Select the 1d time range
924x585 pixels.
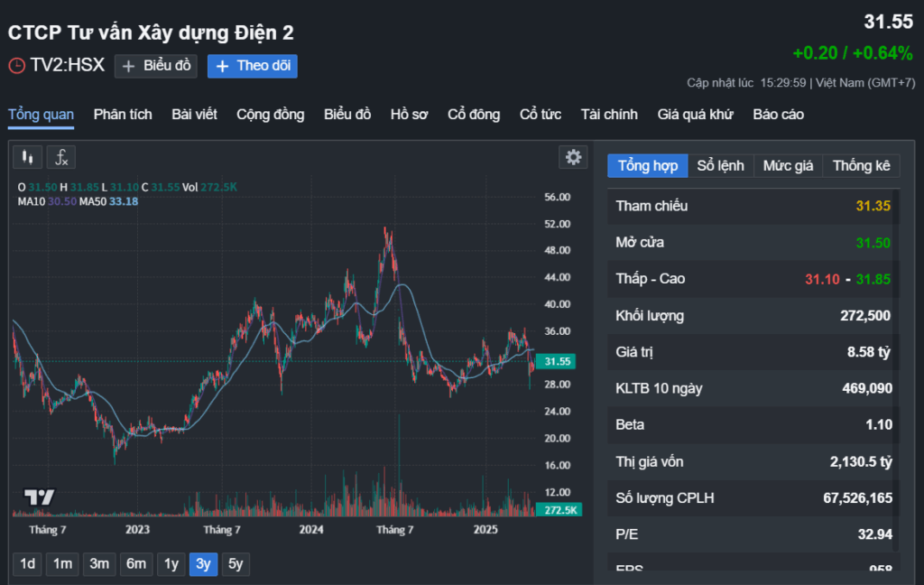(x=28, y=564)
